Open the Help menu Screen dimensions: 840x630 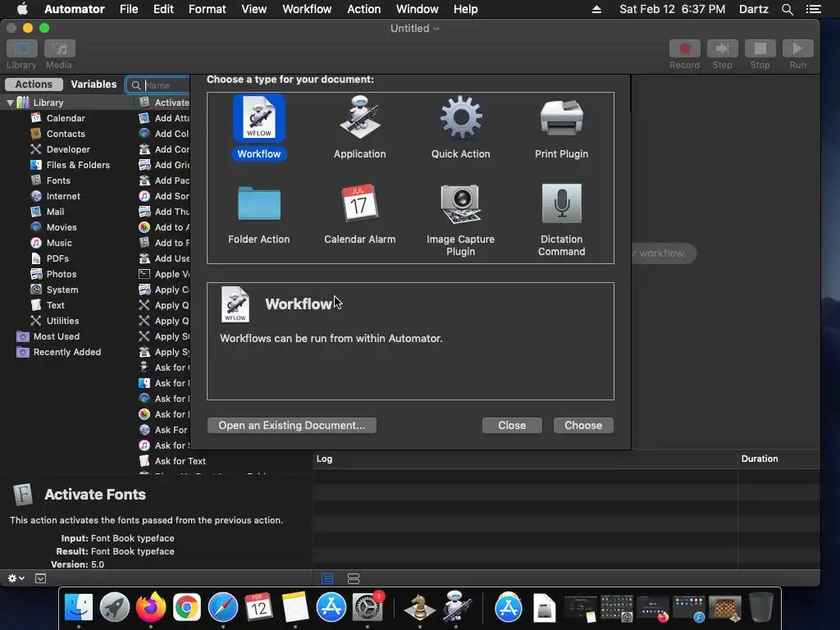coord(466,9)
